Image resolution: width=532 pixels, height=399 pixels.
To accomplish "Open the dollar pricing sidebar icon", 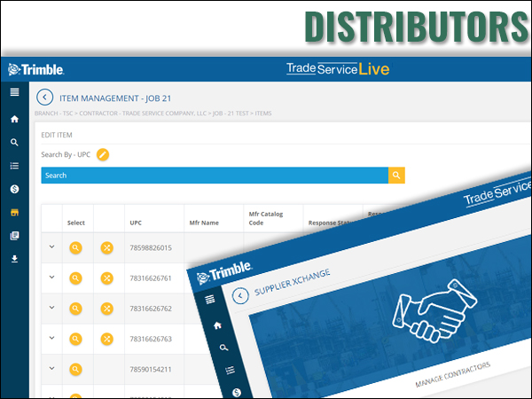I will pyautogui.click(x=14, y=189).
